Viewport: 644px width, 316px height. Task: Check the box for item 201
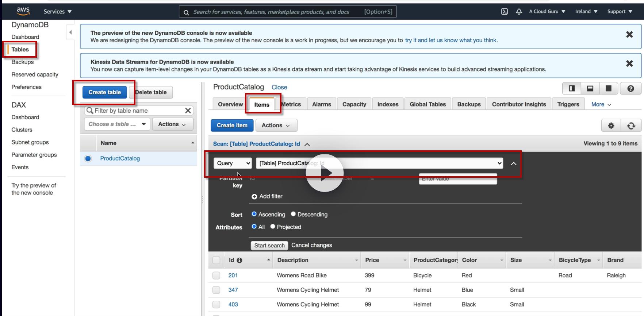[x=216, y=275]
